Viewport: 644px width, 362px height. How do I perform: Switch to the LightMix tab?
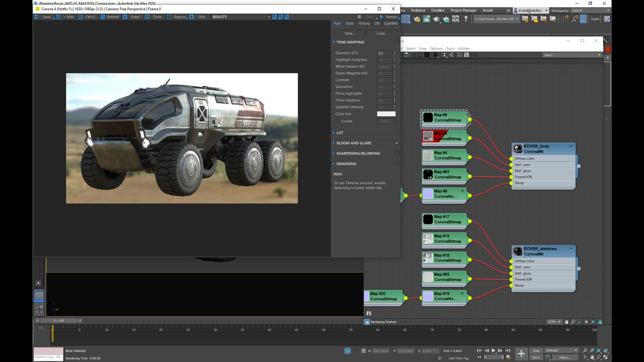391,23
